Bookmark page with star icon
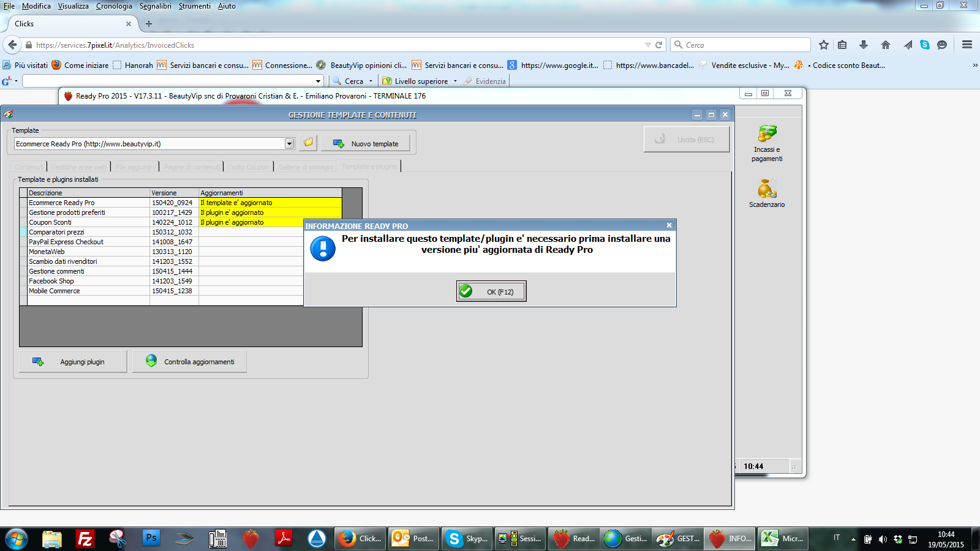Viewport: 980px width, 551px height. click(x=823, y=45)
